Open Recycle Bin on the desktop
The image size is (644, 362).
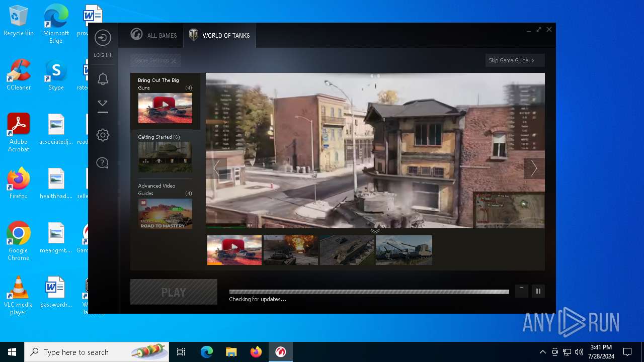coord(19,21)
